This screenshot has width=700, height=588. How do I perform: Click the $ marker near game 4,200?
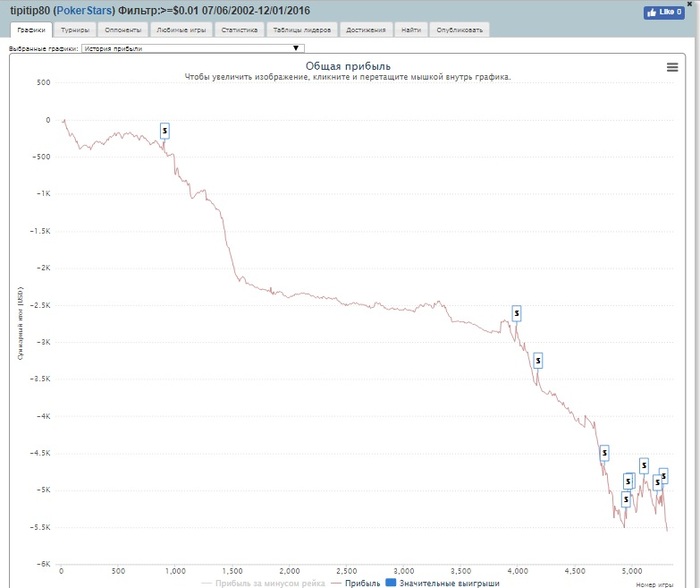(538, 361)
